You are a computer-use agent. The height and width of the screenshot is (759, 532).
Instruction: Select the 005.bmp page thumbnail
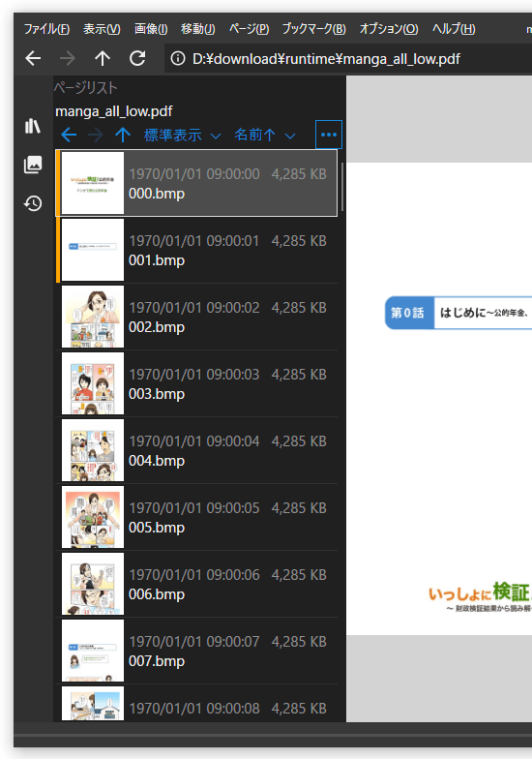pyautogui.click(x=93, y=517)
